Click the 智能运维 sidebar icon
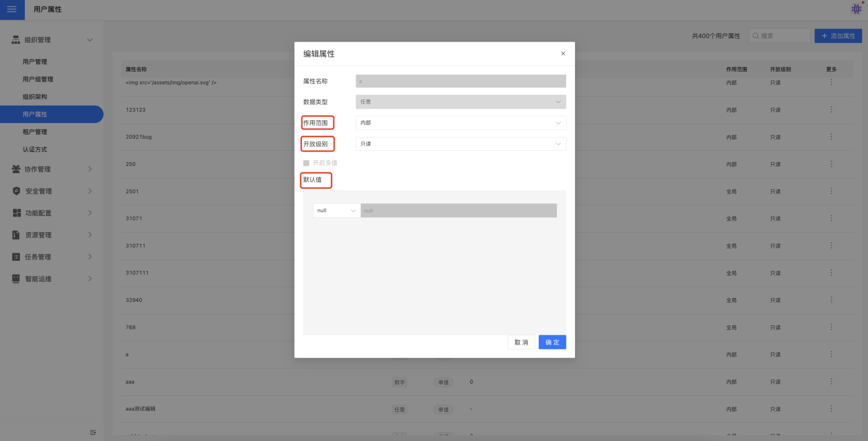 (x=16, y=279)
